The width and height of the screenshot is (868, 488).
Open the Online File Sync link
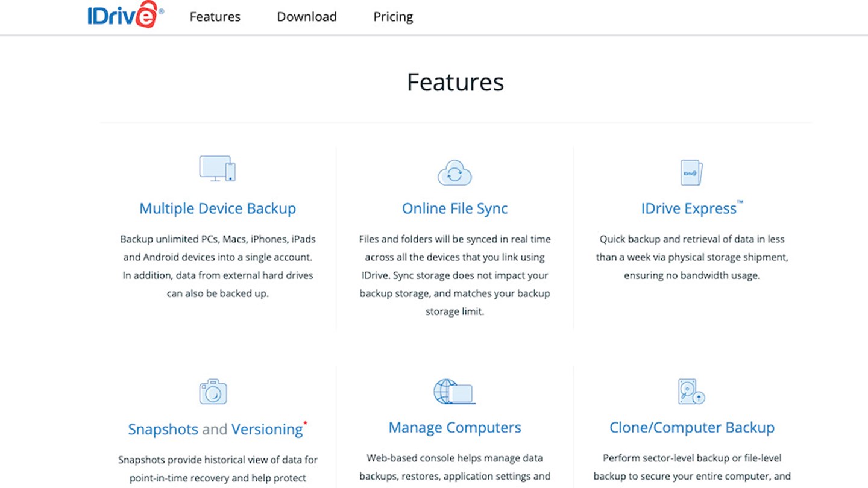[454, 208]
